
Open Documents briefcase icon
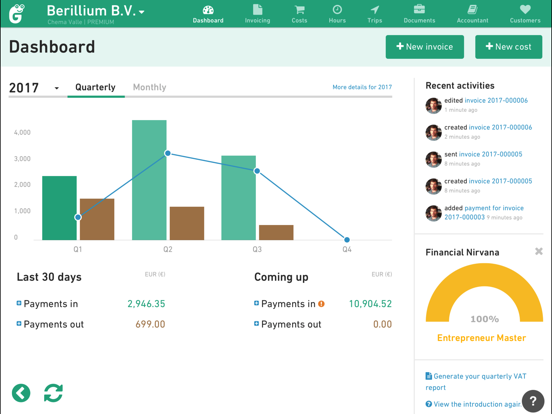click(419, 9)
